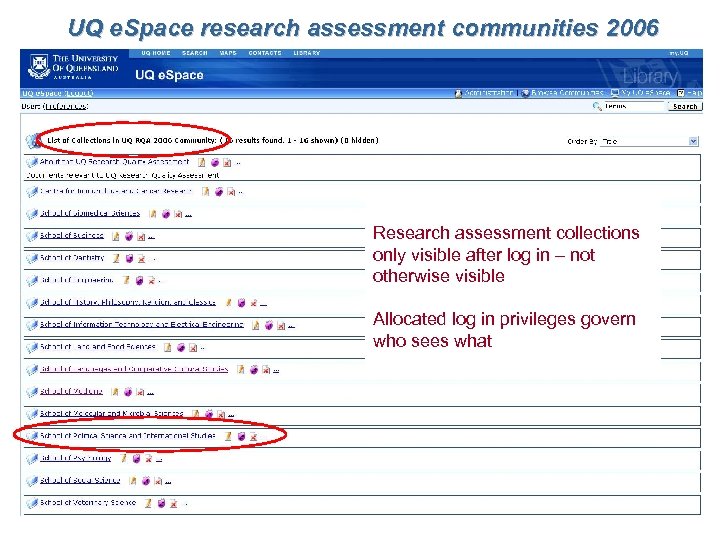The width and height of the screenshot is (720, 540).
Task: Click the School of Dentistry collection icon
Action: tap(32, 259)
